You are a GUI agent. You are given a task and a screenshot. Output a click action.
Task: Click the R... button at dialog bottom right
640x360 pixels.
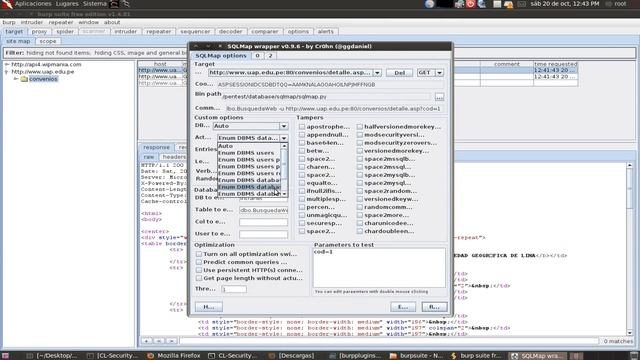tap(434, 307)
